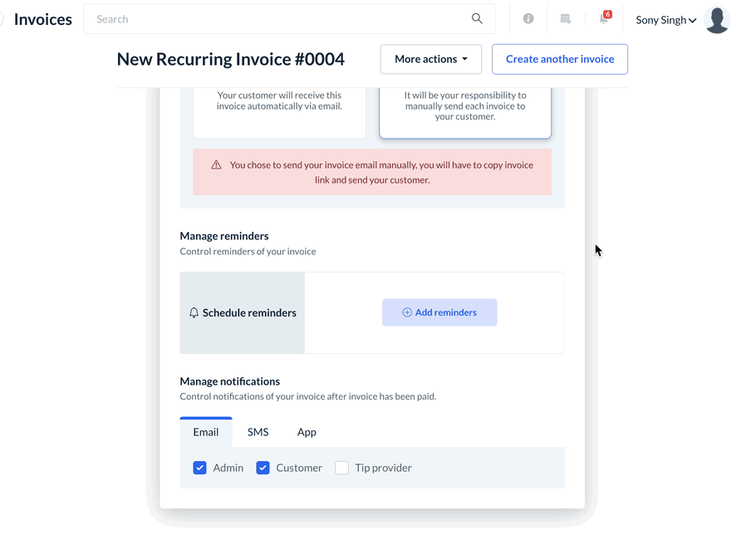Click the Manage reminders heading
Image resolution: width=746 pixels, height=560 pixels.
point(224,236)
